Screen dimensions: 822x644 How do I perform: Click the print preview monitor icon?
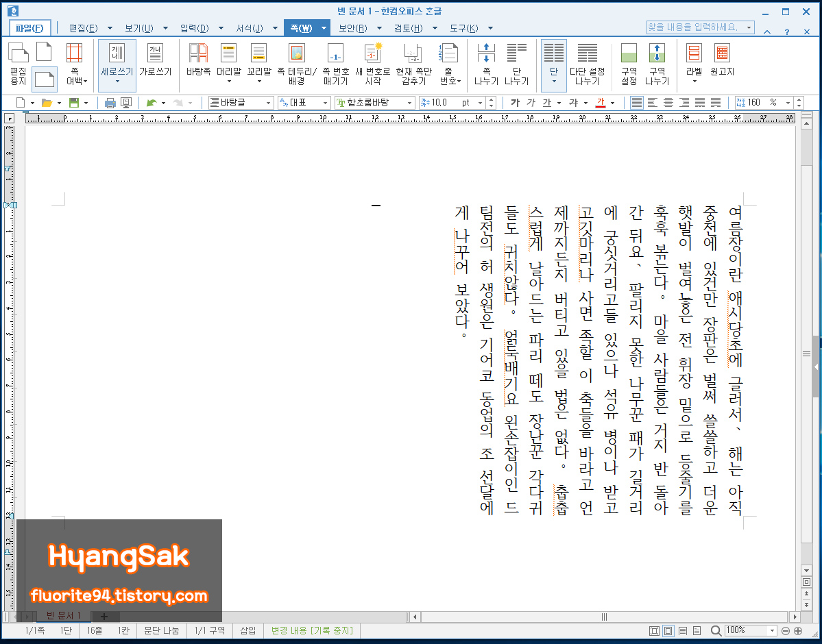[x=126, y=103]
